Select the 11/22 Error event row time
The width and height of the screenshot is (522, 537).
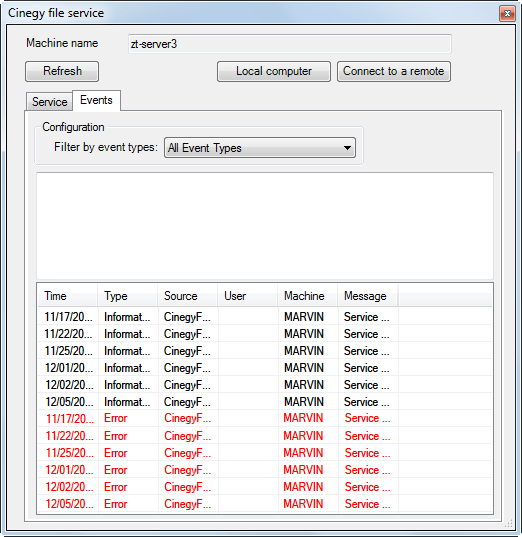pos(69,436)
